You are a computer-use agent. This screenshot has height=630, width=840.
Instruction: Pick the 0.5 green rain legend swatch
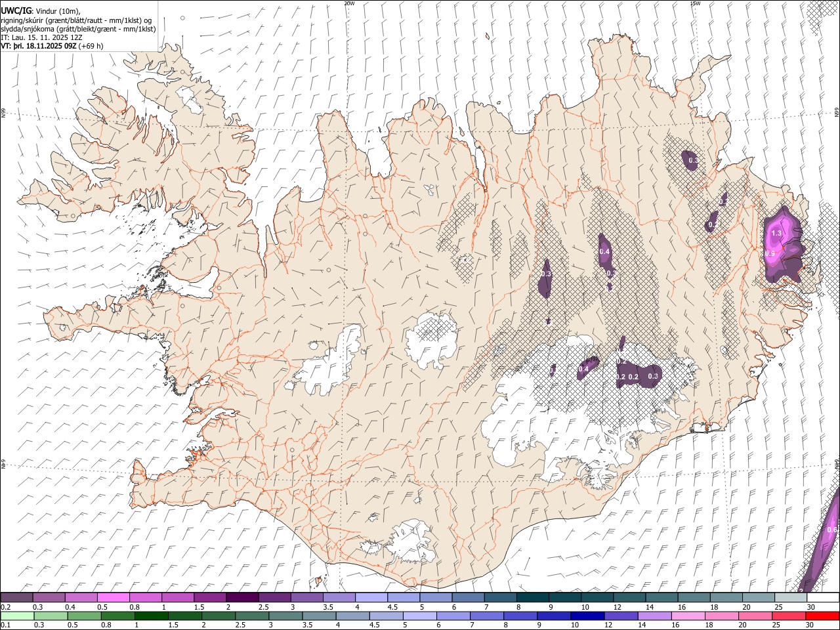pos(84,616)
